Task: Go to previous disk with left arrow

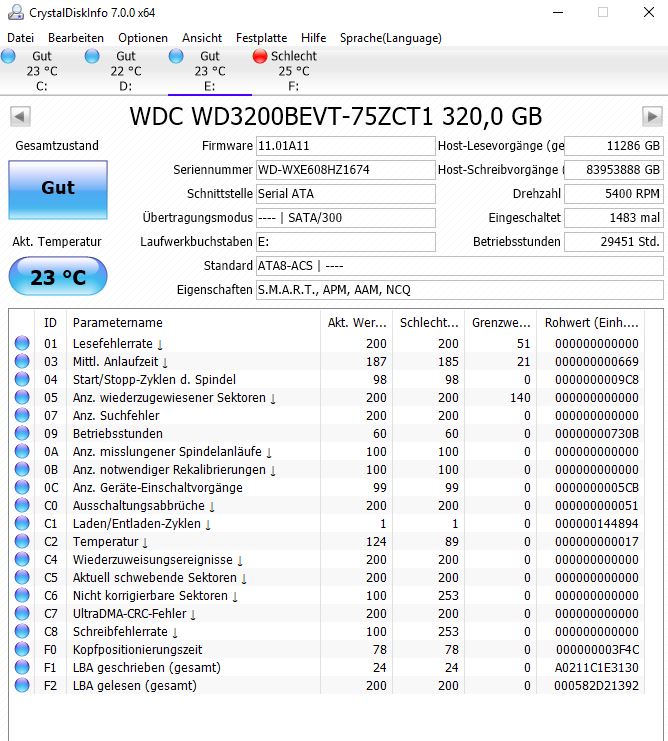Action: (20, 116)
